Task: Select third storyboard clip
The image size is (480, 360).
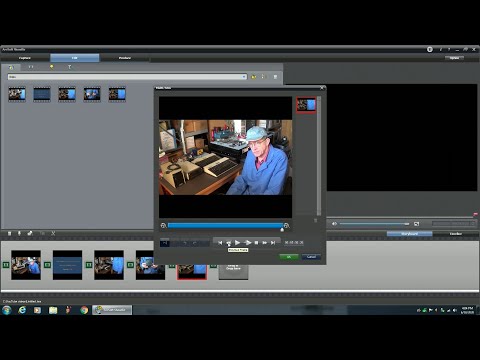Action: [x=109, y=265]
